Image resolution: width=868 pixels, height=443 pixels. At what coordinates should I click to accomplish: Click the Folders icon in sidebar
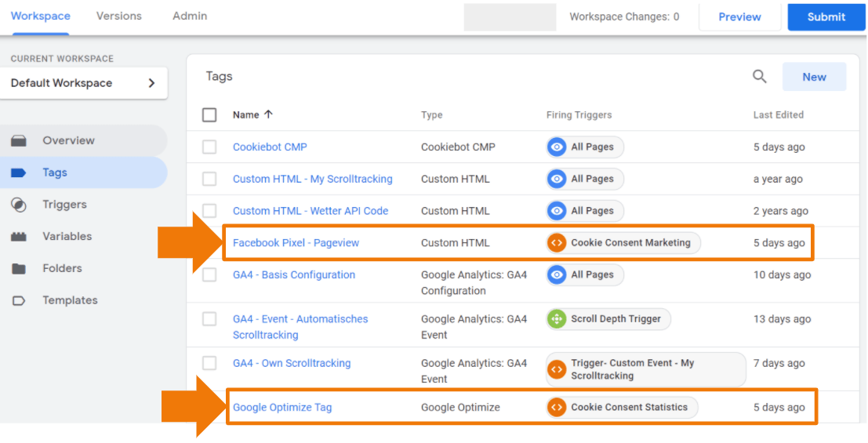pos(19,269)
